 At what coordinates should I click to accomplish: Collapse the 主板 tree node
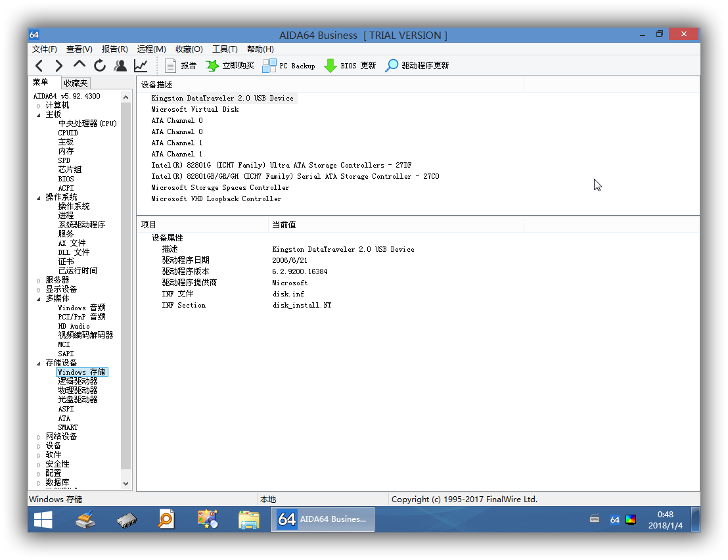[39, 114]
